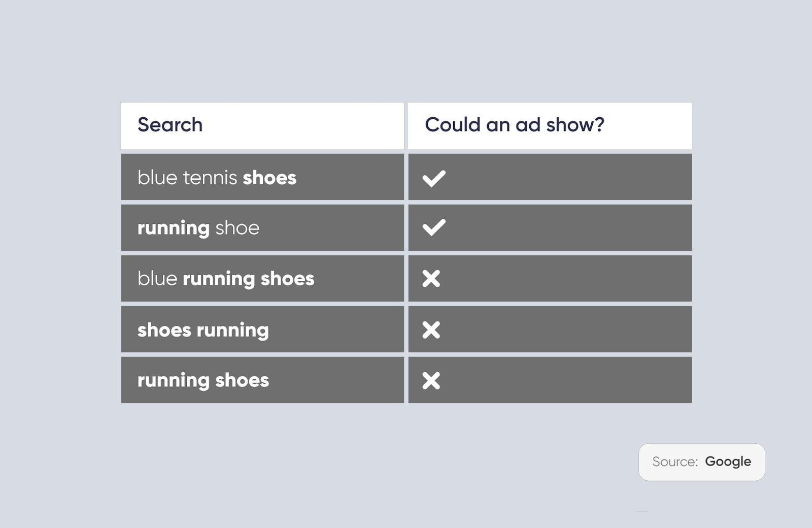The width and height of the screenshot is (812, 528).
Task: Click the Google source link
Action: click(x=728, y=461)
